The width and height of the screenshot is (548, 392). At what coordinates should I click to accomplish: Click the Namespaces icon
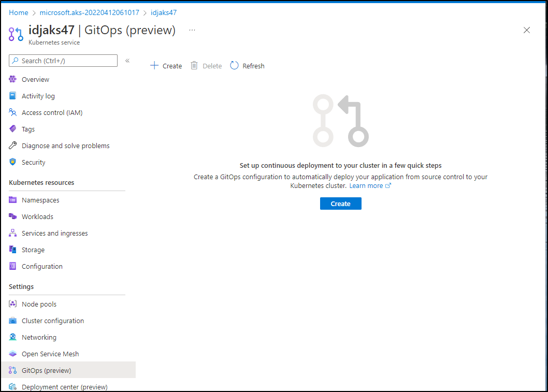tap(12, 200)
